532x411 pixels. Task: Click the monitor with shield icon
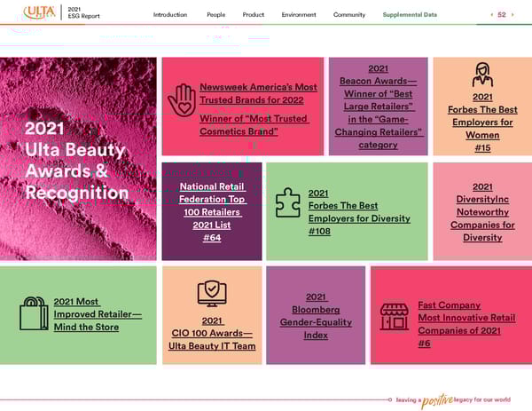tap(212, 294)
